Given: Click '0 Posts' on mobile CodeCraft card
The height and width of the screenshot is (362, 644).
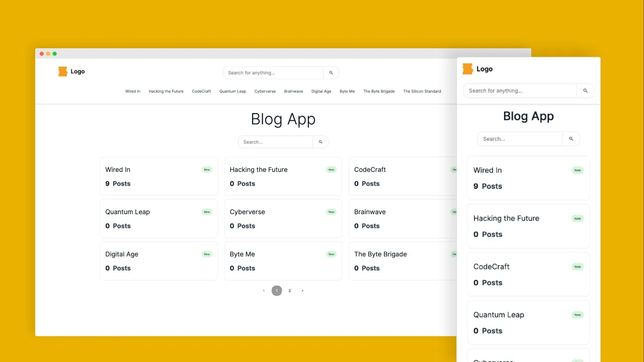Looking at the screenshot, I should coord(488,283).
